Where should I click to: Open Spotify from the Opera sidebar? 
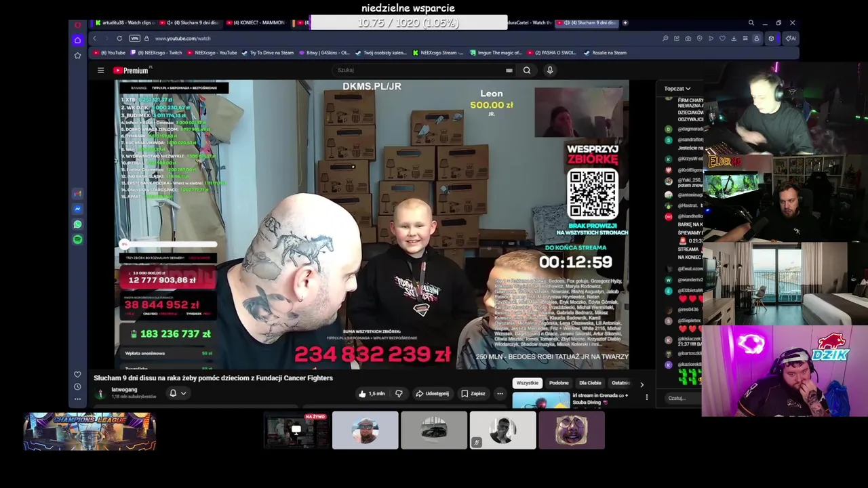click(x=77, y=239)
